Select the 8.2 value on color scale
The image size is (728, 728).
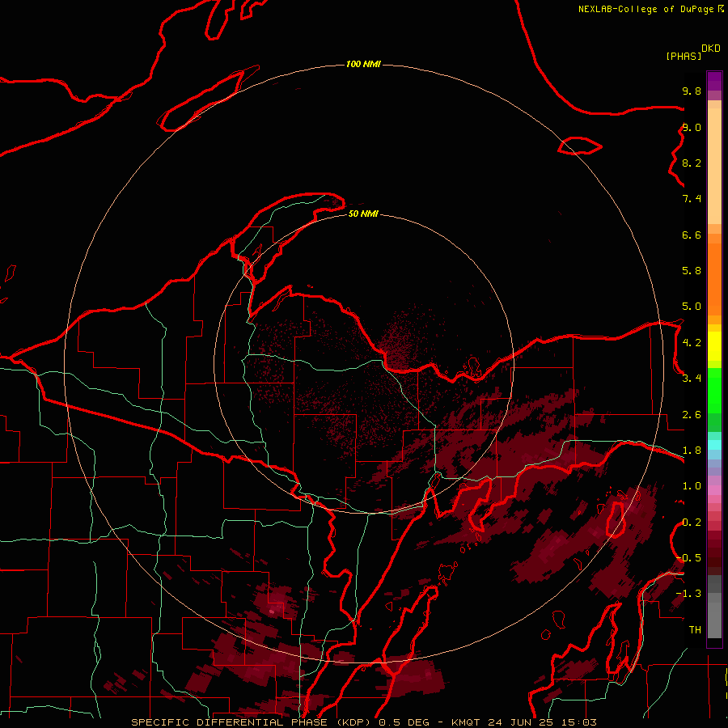pos(692,163)
